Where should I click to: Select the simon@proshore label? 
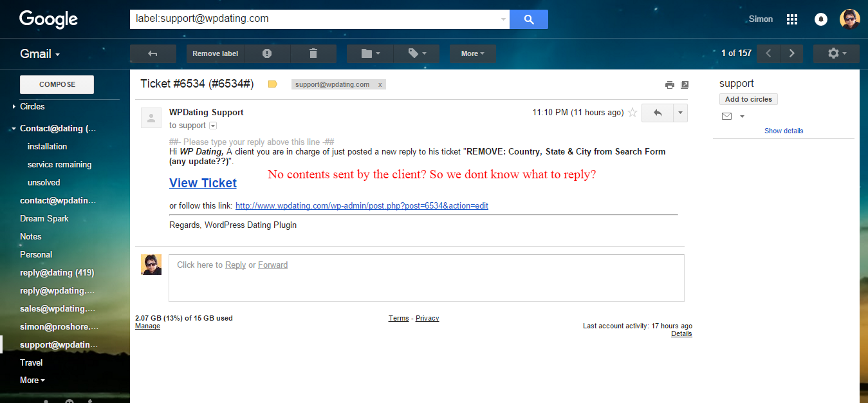coord(58,326)
